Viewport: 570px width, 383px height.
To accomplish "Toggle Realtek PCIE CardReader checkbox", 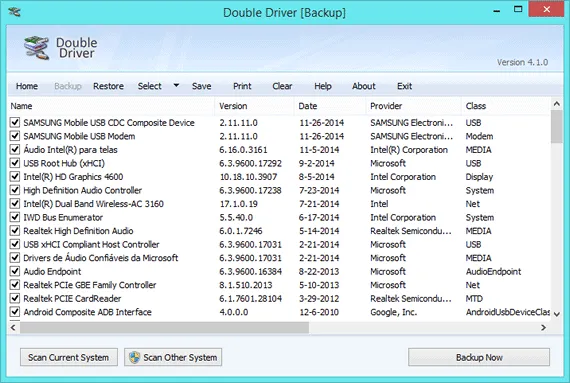I will 15,298.
